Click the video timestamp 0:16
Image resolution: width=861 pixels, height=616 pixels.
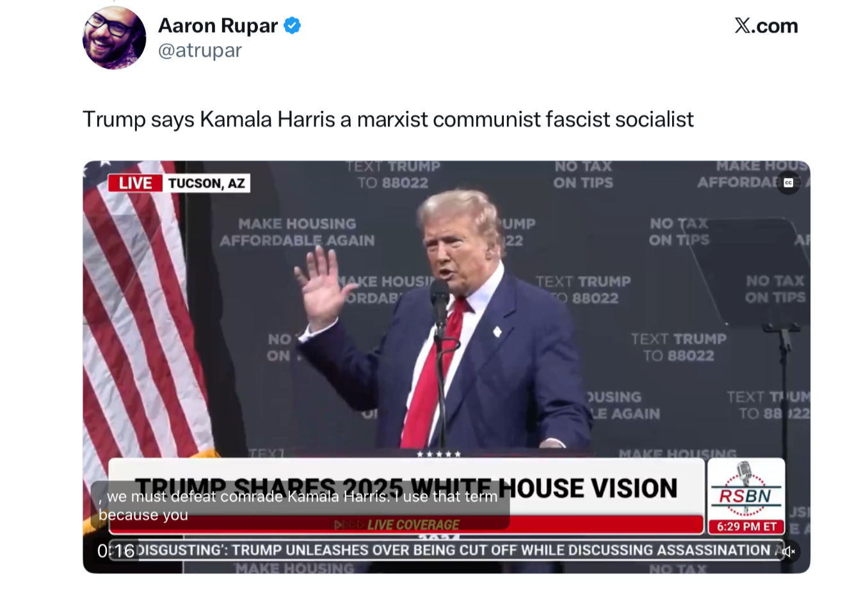click(116, 551)
